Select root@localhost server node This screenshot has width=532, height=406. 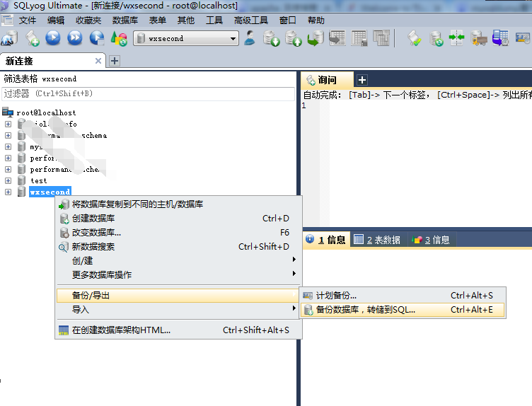pos(46,112)
